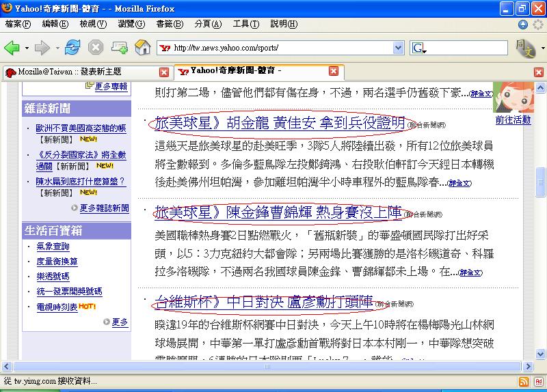
Task: Click in the Google search box
Action: tap(465, 48)
